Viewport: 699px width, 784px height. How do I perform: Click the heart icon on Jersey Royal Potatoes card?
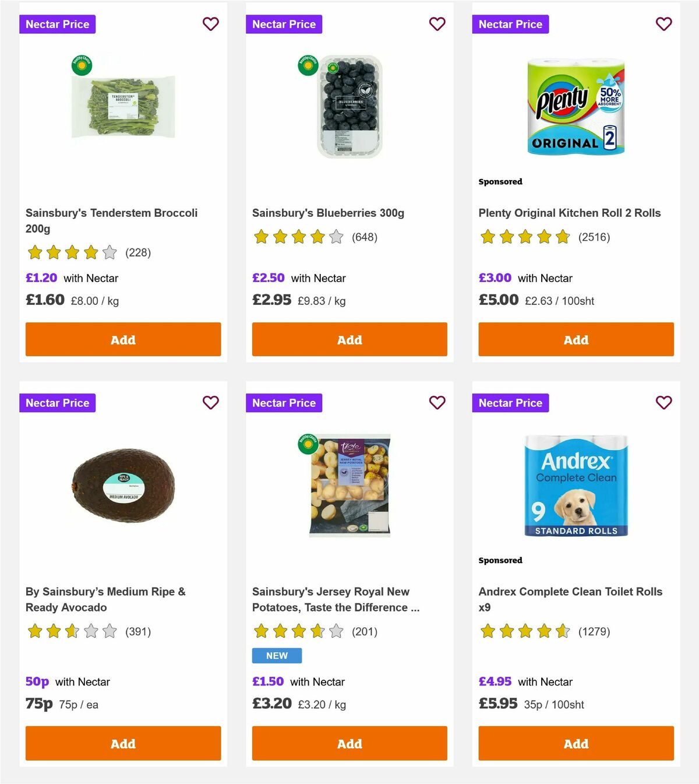437,402
